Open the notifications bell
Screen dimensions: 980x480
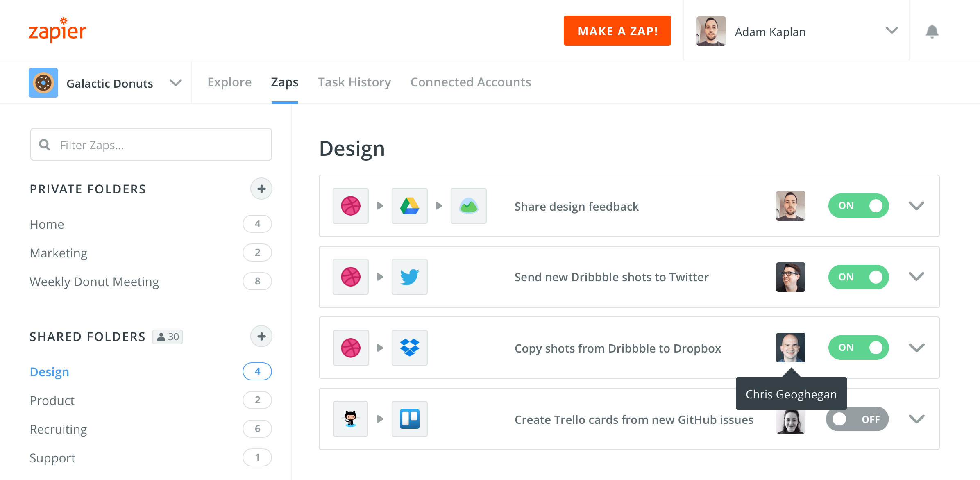click(x=932, y=32)
